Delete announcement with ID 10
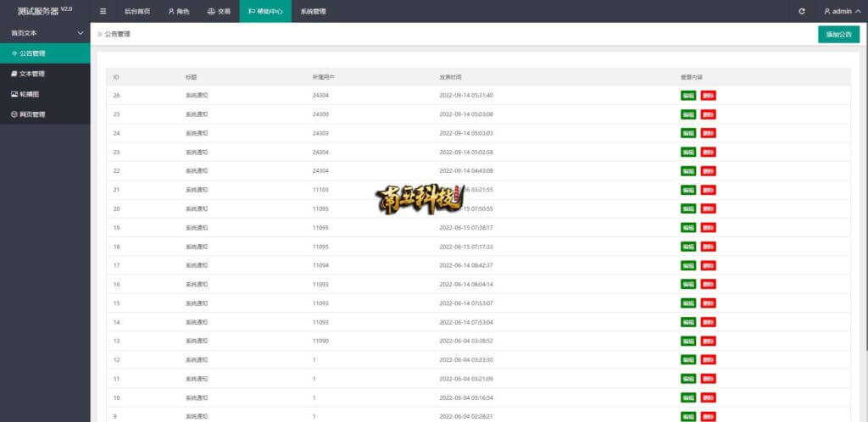This screenshot has height=422, width=868. [708, 397]
